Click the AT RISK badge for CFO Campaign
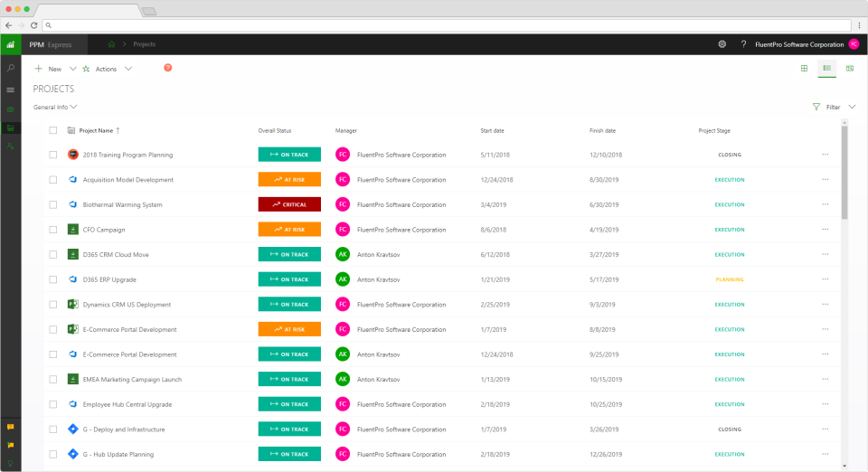The image size is (868, 472). pos(289,229)
